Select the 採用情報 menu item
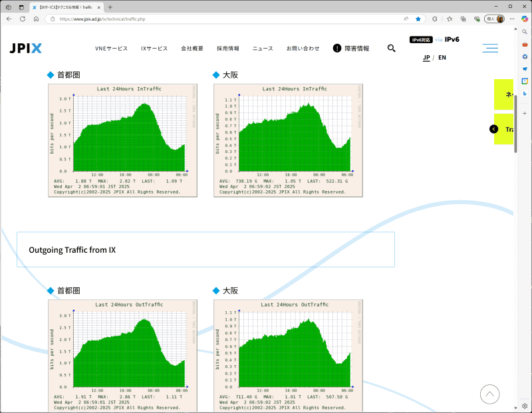 click(x=229, y=48)
